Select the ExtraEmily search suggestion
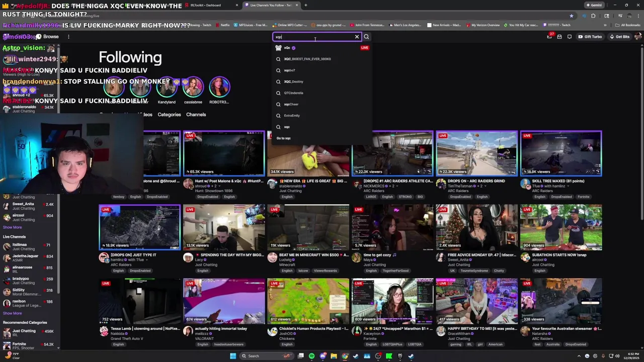Image resolution: width=644 pixels, height=362 pixels. pyautogui.click(x=322, y=116)
